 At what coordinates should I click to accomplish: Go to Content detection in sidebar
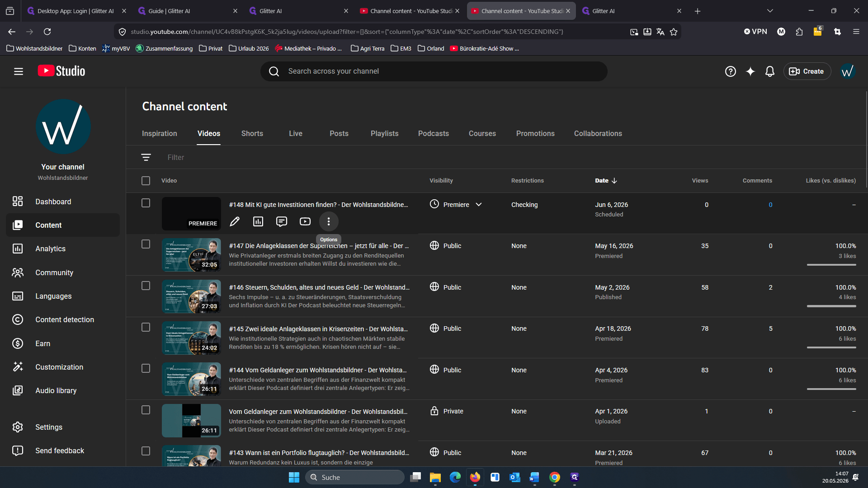pos(63,319)
